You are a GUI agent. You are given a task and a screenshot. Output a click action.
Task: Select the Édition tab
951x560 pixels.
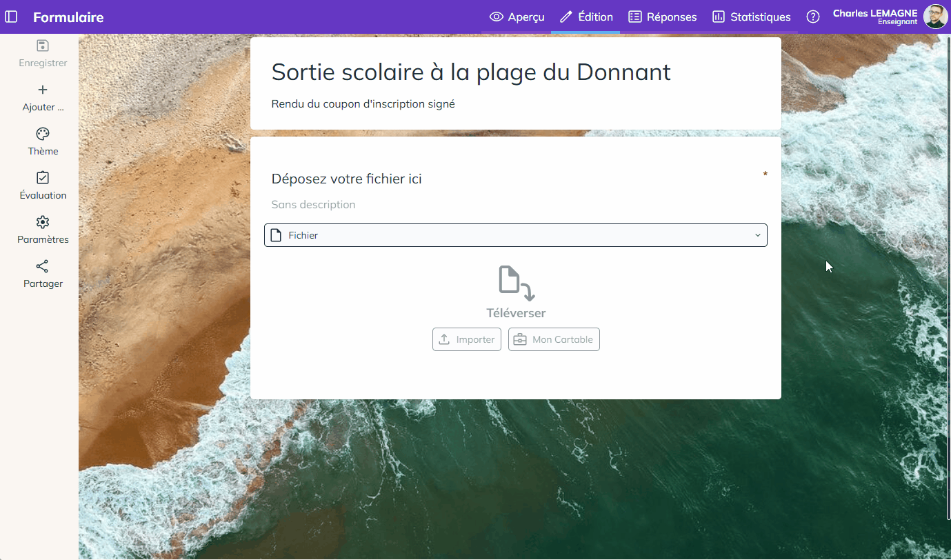tap(585, 17)
